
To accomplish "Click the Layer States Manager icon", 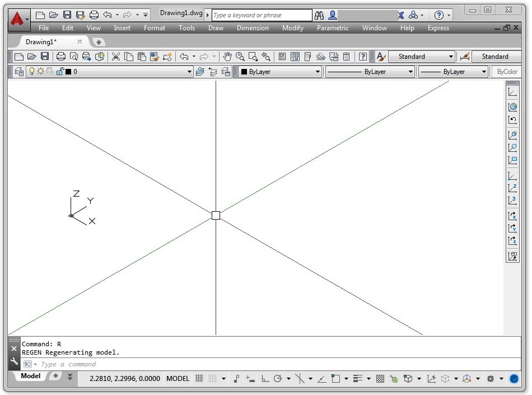I will coord(226,72).
